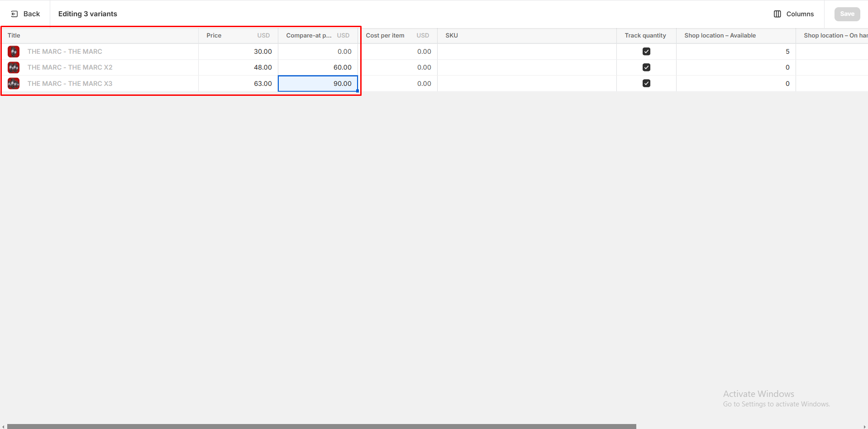This screenshot has width=868, height=429.
Task: Go Back to the product page
Action: 26,14
